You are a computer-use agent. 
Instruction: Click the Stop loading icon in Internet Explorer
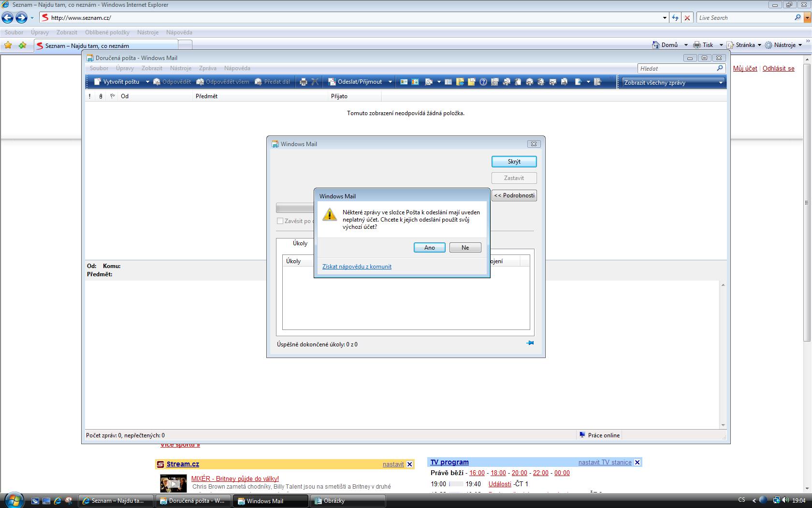point(687,18)
